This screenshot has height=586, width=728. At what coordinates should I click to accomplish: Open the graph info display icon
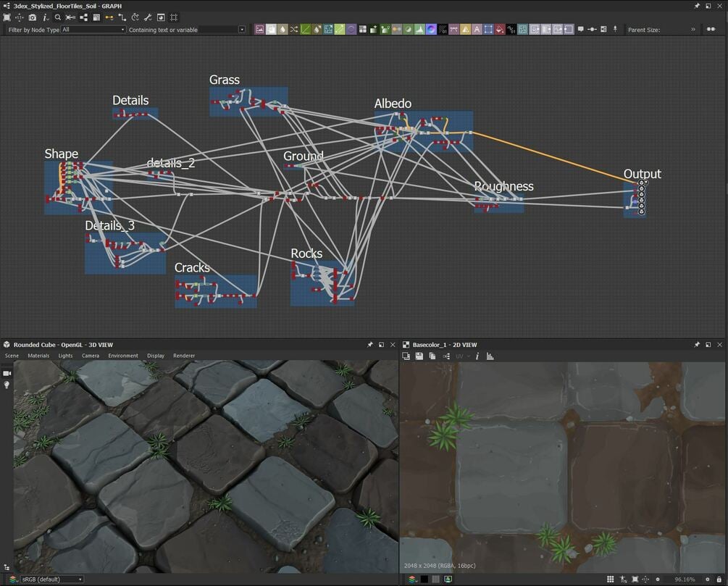pos(45,17)
